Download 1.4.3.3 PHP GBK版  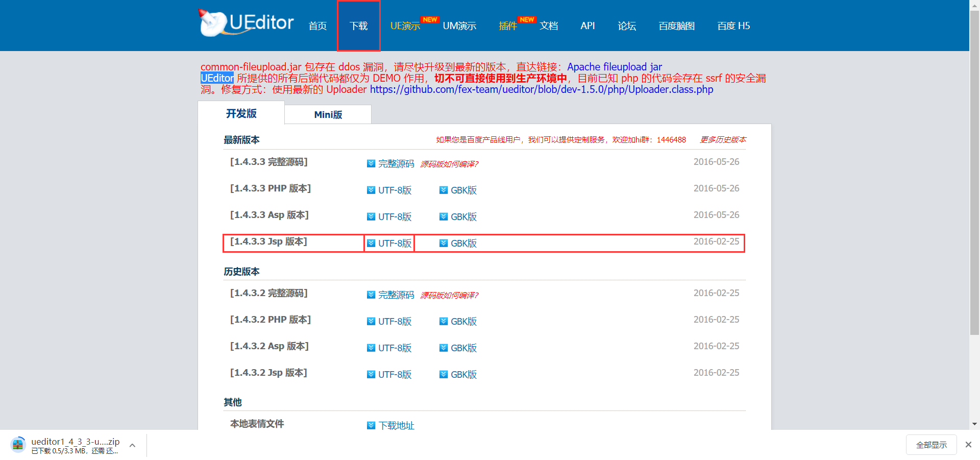pyautogui.click(x=463, y=190)
